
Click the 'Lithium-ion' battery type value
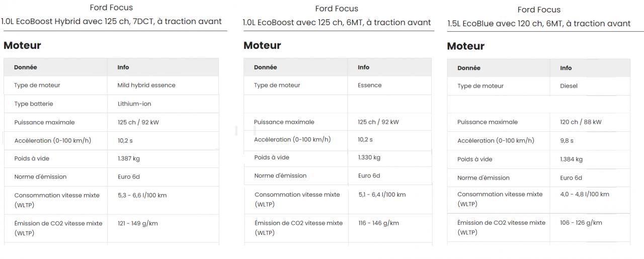point(134,104)
